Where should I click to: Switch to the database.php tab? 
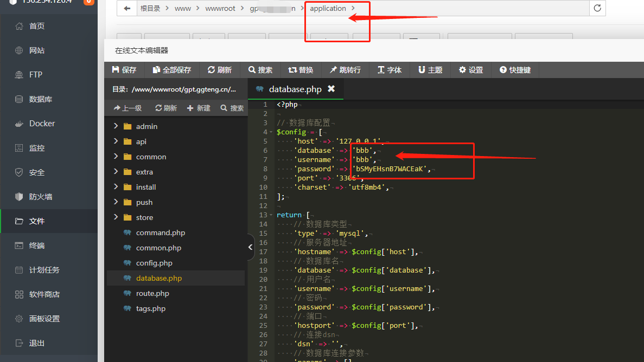295,89
